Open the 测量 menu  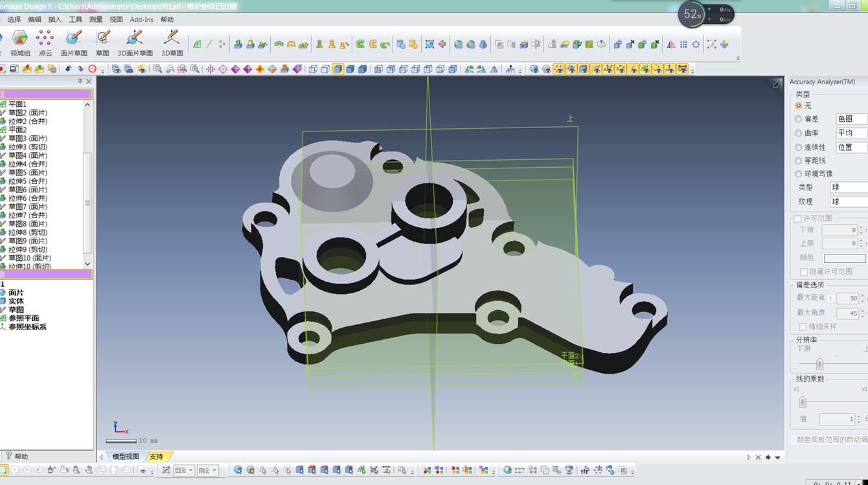[x=96, y=19]
